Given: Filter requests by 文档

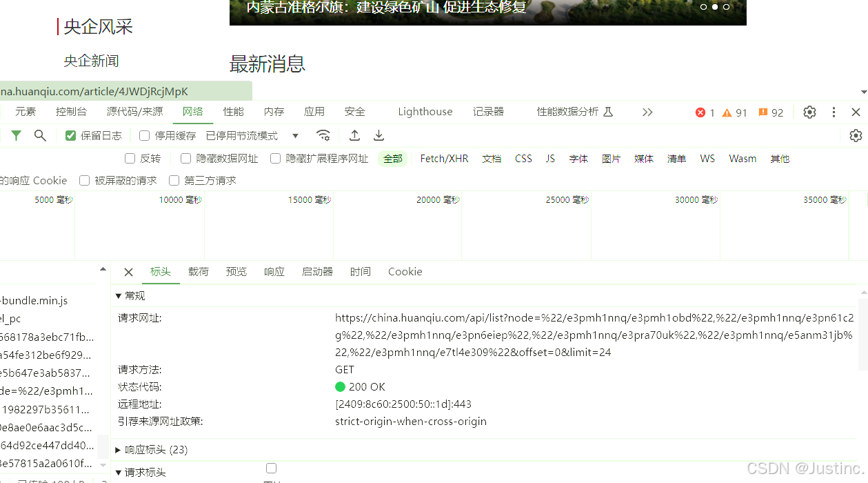Looking at the screenshot, I should 492,159.
